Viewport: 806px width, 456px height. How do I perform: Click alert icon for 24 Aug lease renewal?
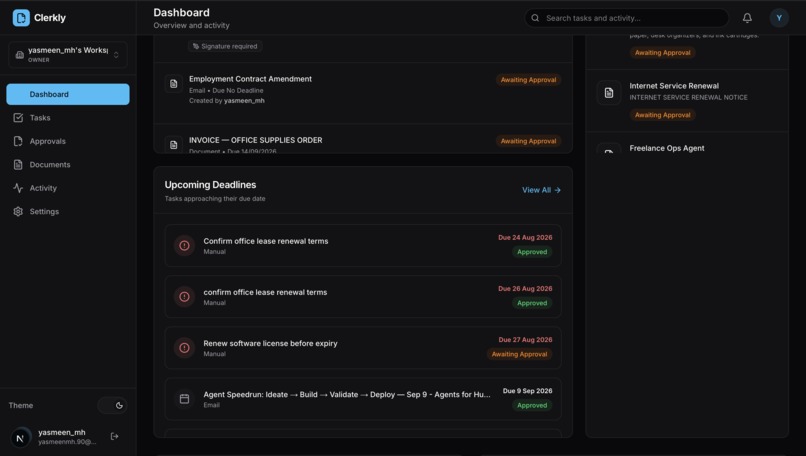(184, 246)
